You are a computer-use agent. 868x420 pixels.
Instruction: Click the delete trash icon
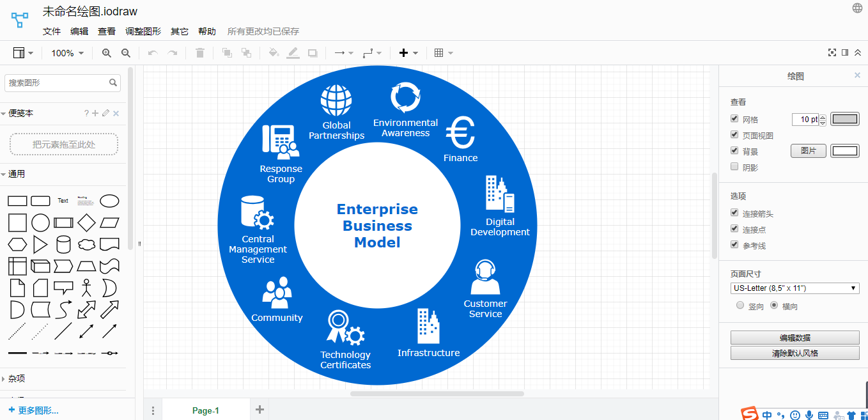point(200,53)
